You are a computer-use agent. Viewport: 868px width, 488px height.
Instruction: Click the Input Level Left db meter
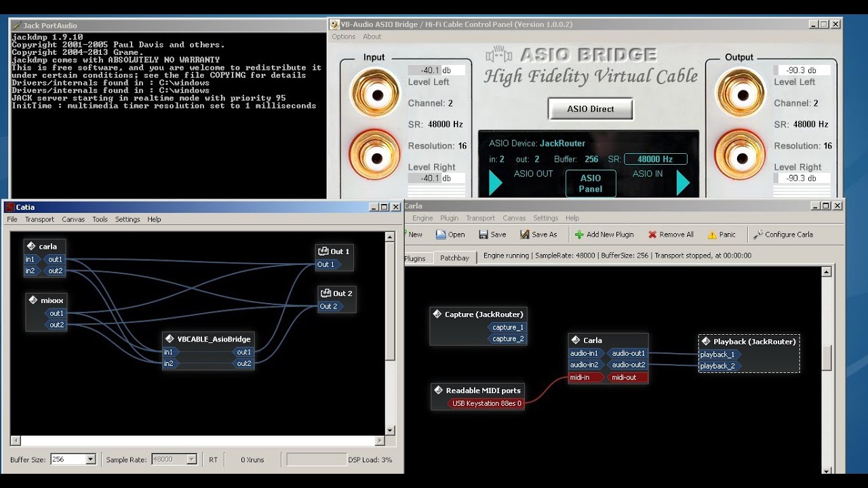click(x=437, y=70)
